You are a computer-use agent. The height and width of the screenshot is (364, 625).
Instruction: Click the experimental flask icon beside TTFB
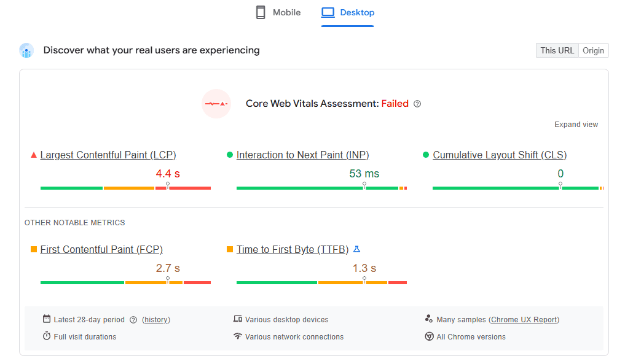(356, 249)
